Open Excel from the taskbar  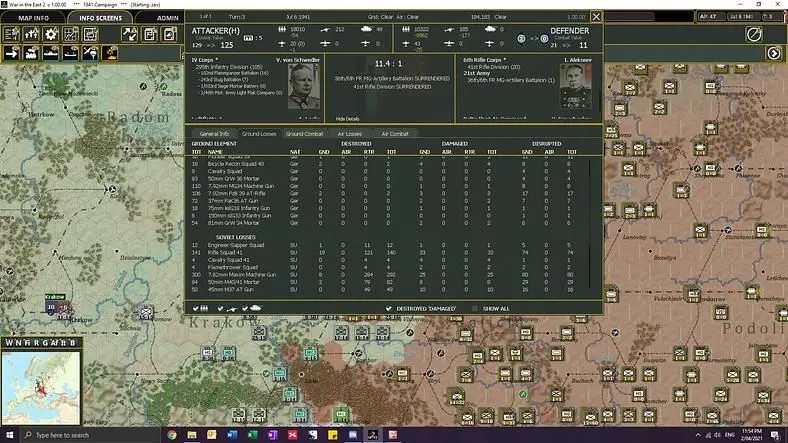(x=252, y=434)
